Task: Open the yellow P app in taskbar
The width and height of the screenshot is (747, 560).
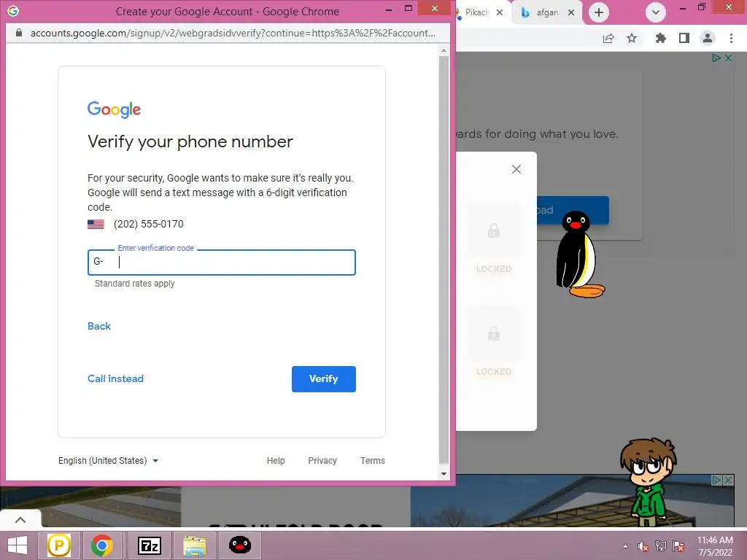Action: click(59, 545)
